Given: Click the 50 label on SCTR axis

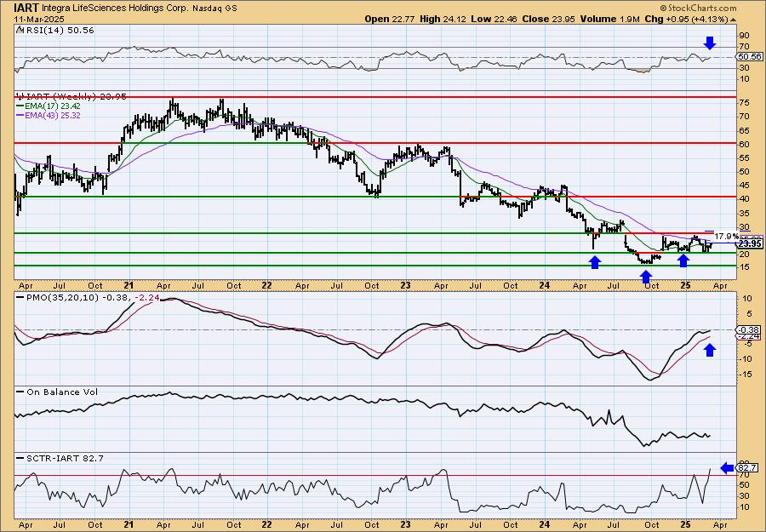Looking at the screenshot, I should tap(744, 485).
